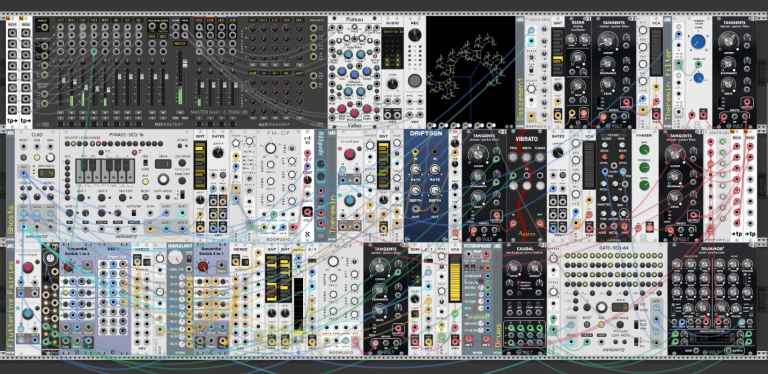Click the WIDTH knob on VIBRATO
The height and width of the screenshot is (374, 768).
point(527,157)
